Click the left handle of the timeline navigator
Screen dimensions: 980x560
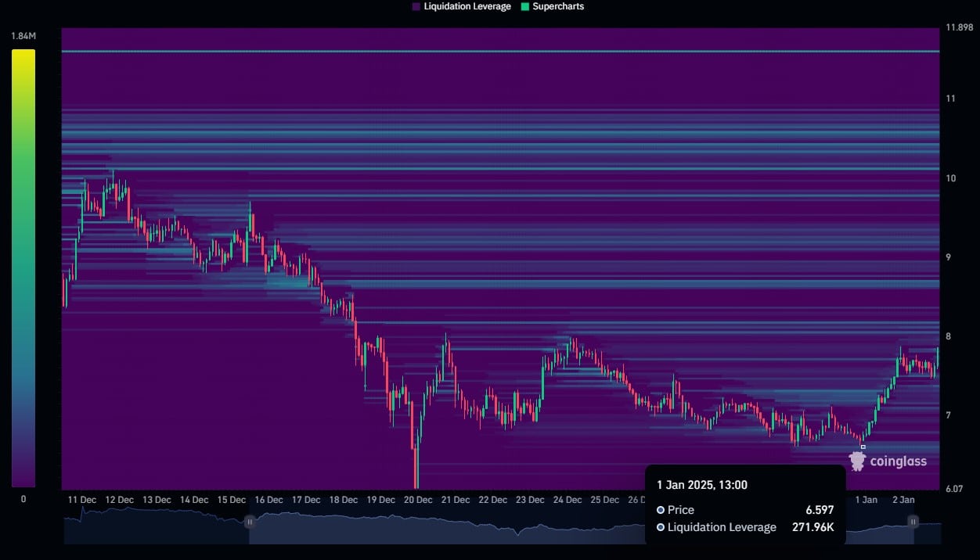tap(249, 522)
